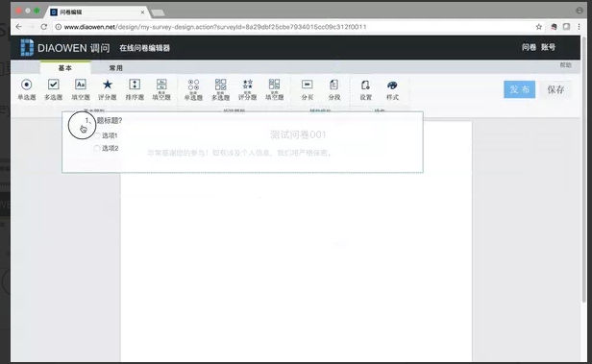Select the matrix 评分题 stars tool
This screenshot has height=364, width=592.
[247, 89]
